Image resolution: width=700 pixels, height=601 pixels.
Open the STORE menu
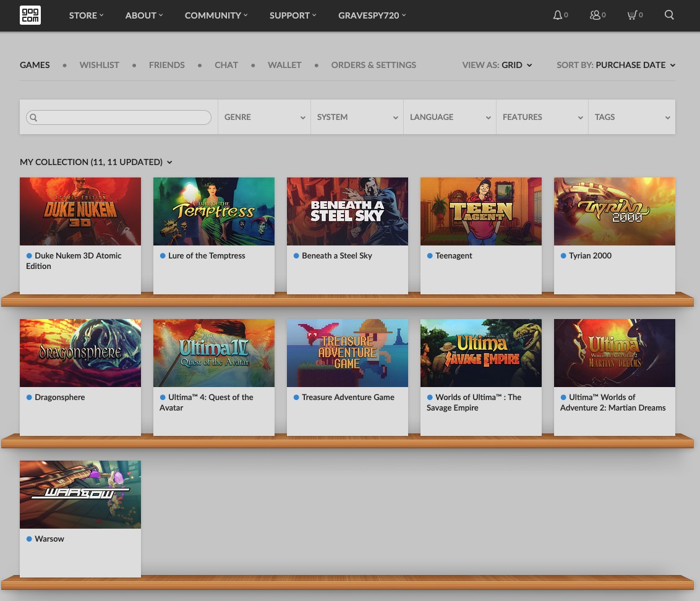(x=86, y=15)
